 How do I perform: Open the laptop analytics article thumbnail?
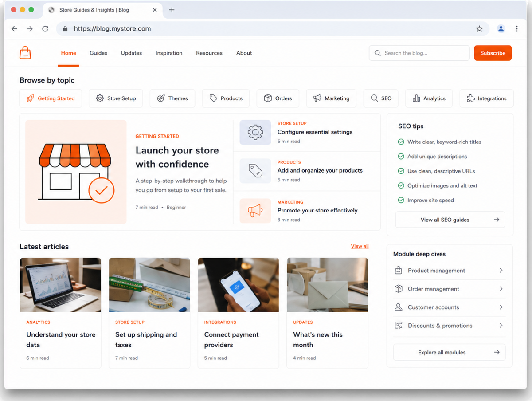click(x=60, y=285)
